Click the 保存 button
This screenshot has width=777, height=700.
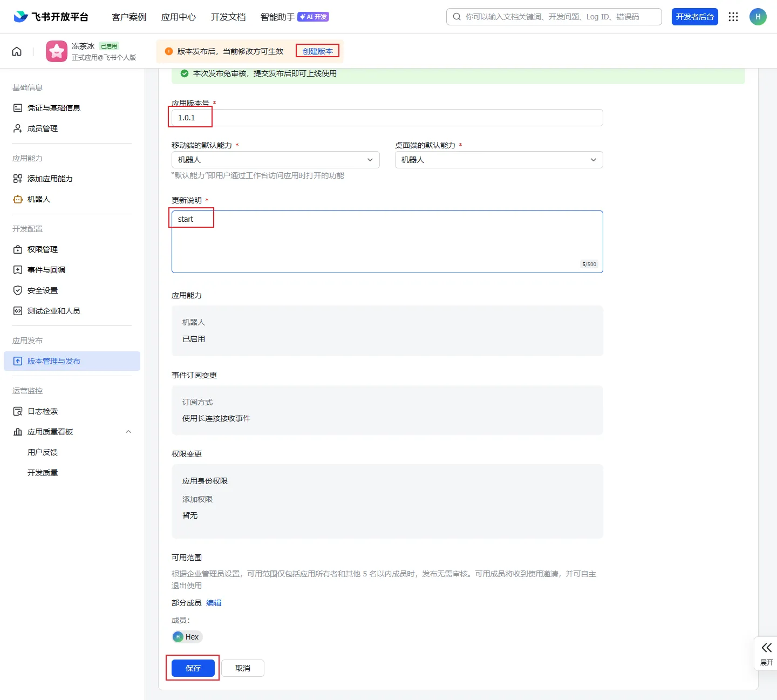click(193, 668)
